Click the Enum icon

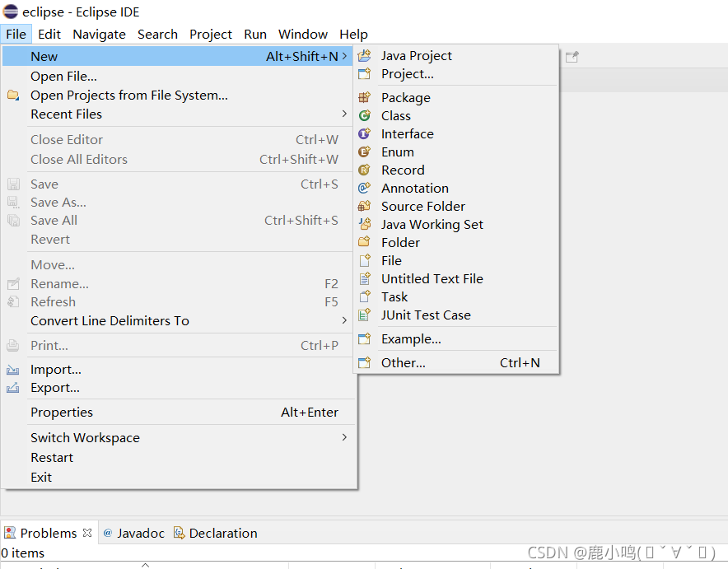(x=365, y=152)
